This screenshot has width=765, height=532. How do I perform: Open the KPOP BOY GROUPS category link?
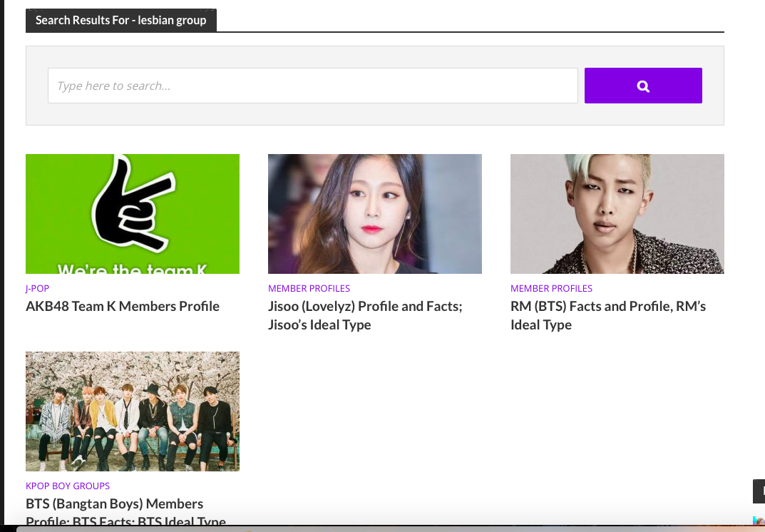68,486
